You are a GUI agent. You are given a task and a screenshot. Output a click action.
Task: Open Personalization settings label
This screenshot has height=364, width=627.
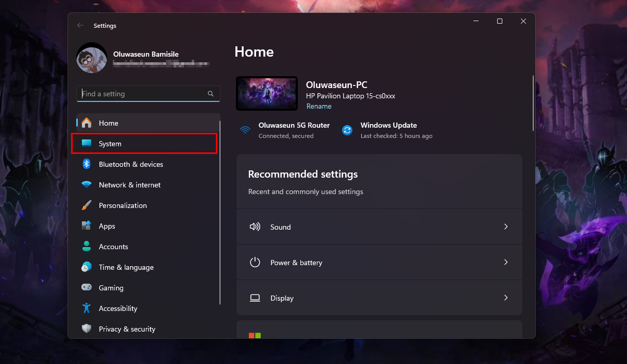123,205
